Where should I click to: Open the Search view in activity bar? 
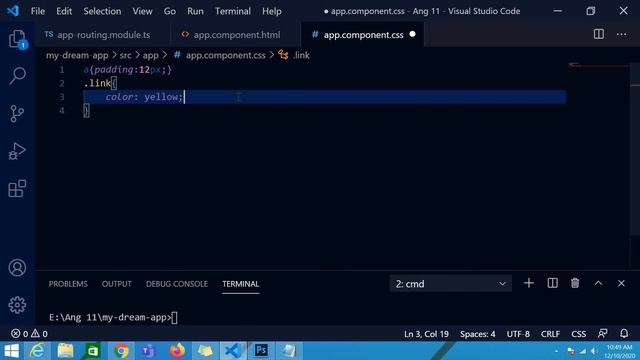(17, 76)
